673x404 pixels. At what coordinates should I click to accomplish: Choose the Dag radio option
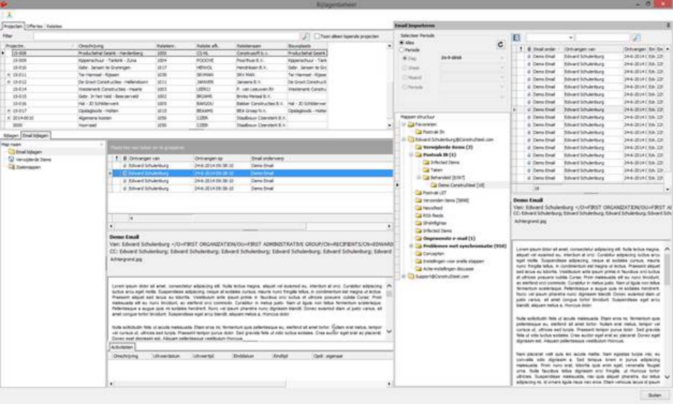coord(404,58)
